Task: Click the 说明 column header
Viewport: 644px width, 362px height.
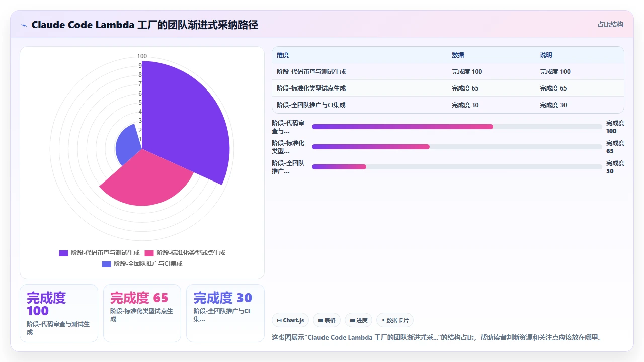Action: (x=546, y=55)
